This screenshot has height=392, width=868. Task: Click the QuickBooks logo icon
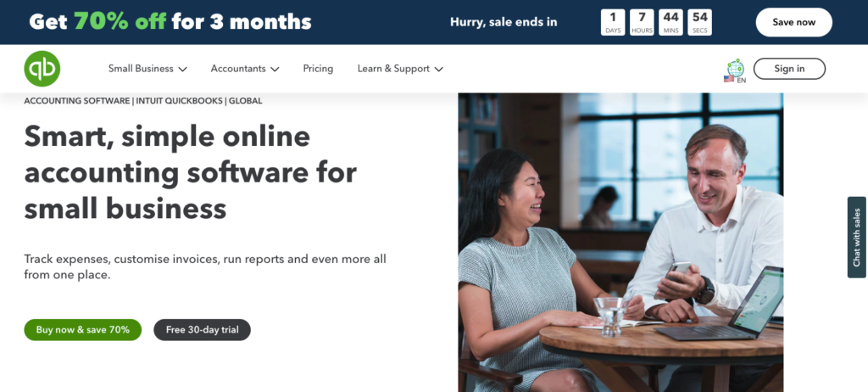point(42,69)
